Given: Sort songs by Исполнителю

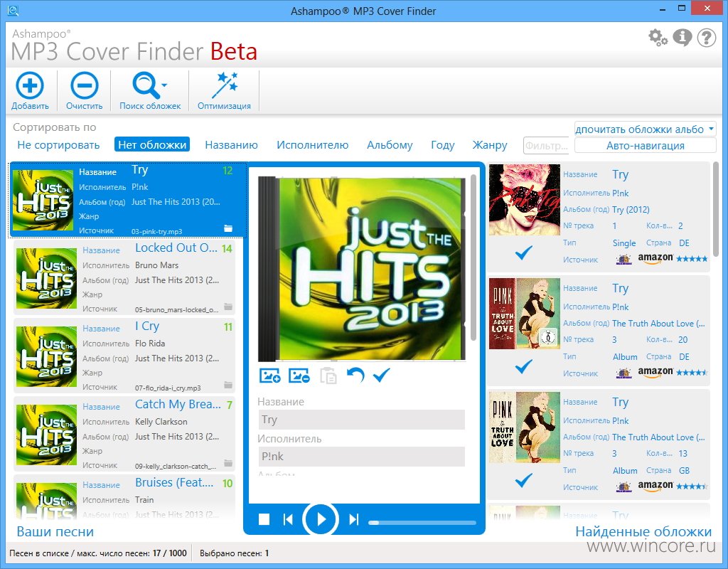Looking at the screenshot, I should (x=313, y=145).
